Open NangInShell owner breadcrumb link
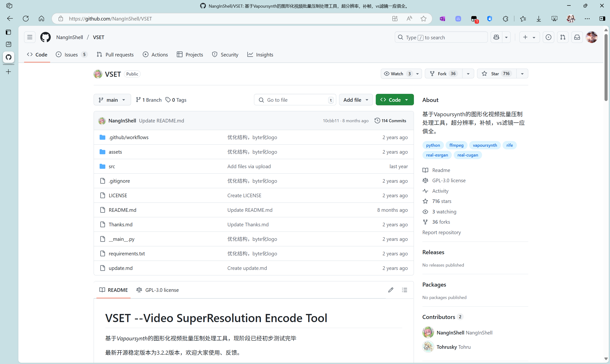Viewport: 610px width, 364px height. 70,37
